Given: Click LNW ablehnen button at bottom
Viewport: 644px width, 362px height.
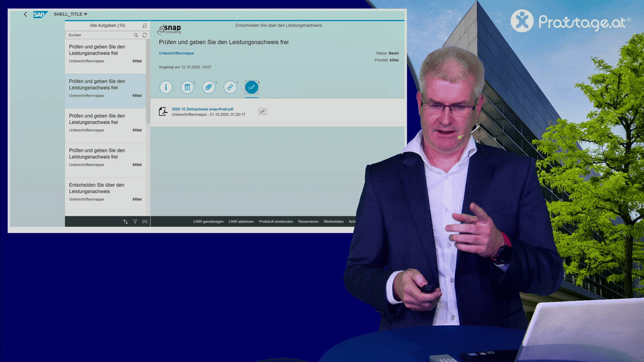Looking at the screenshot, I should click(x=241, y=222).
